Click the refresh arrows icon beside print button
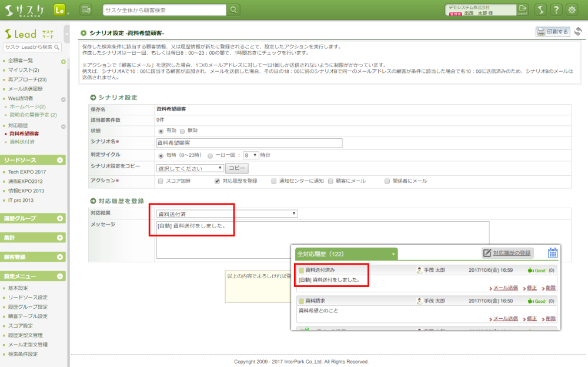 coord(578,32)
